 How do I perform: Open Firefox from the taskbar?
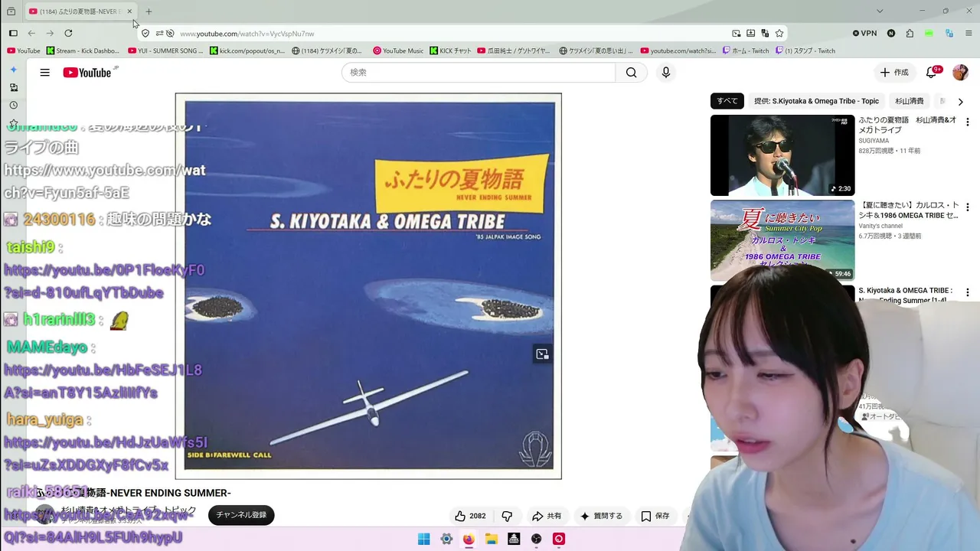[x=469, y=539]
